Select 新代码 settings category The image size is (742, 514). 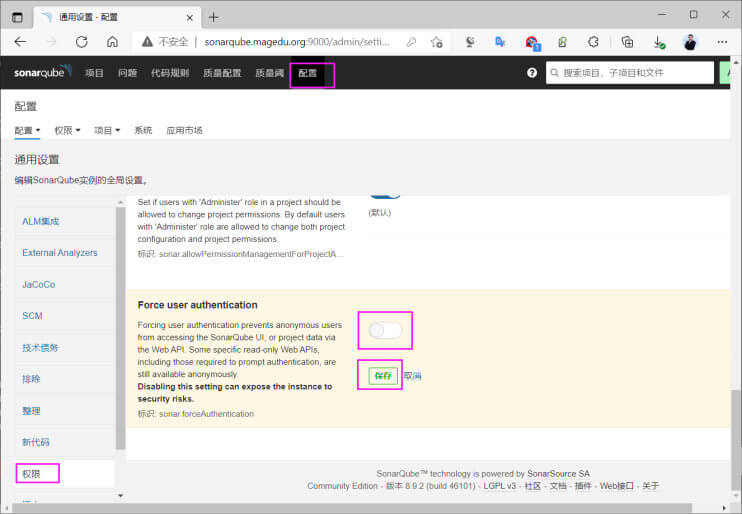point(36,442)
